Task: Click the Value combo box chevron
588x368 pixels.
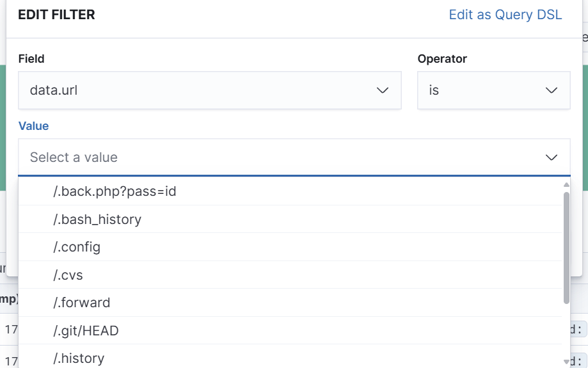Action: point(551,157)
